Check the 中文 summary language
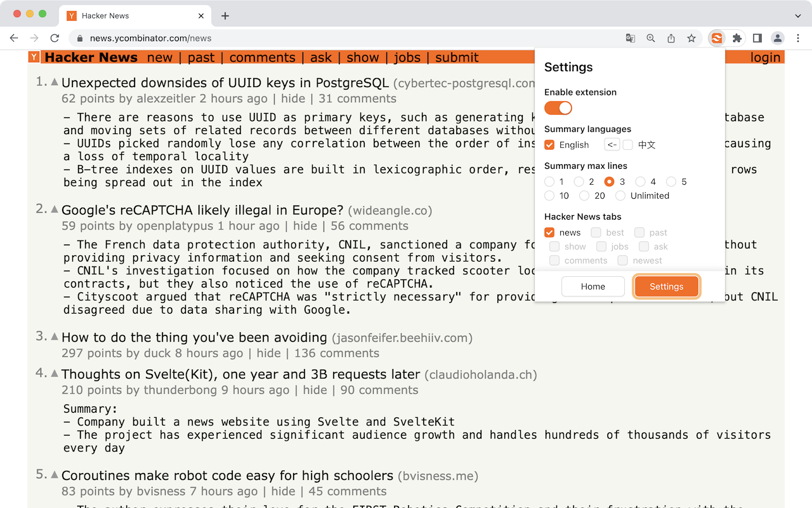 (x=627, y=145)
